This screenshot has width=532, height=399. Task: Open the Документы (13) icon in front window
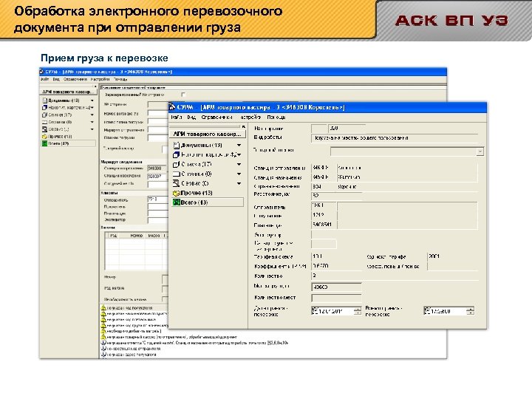176,146
